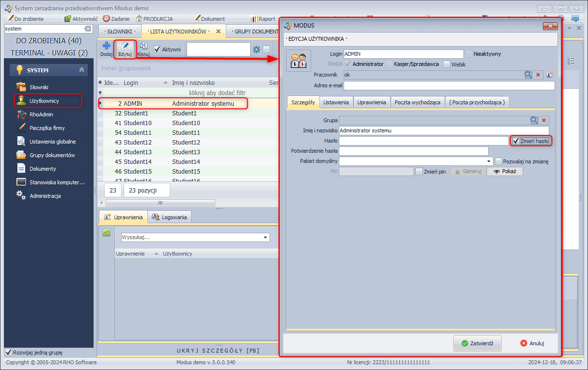Collapse the SYSTEM sidebar group

[x=81, y=70]
